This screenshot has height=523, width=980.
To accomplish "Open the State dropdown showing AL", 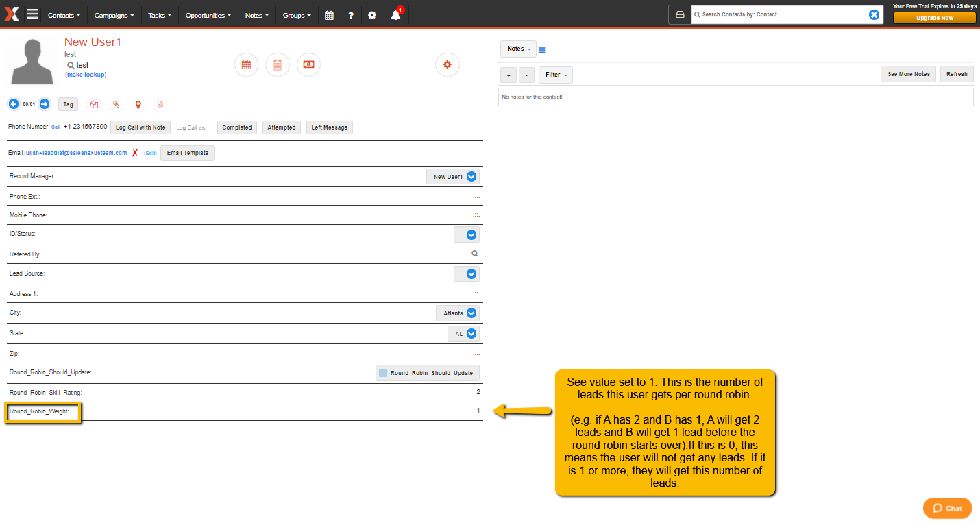I will 471,334.
